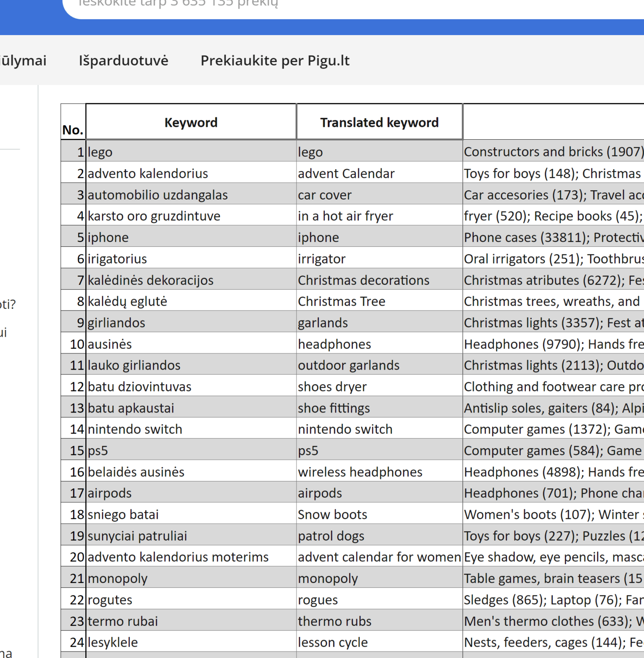The width and height of the screenshot is (644, 658).
Task: Select the 'ausinės' keyword cell
Action: coord(191,343)
